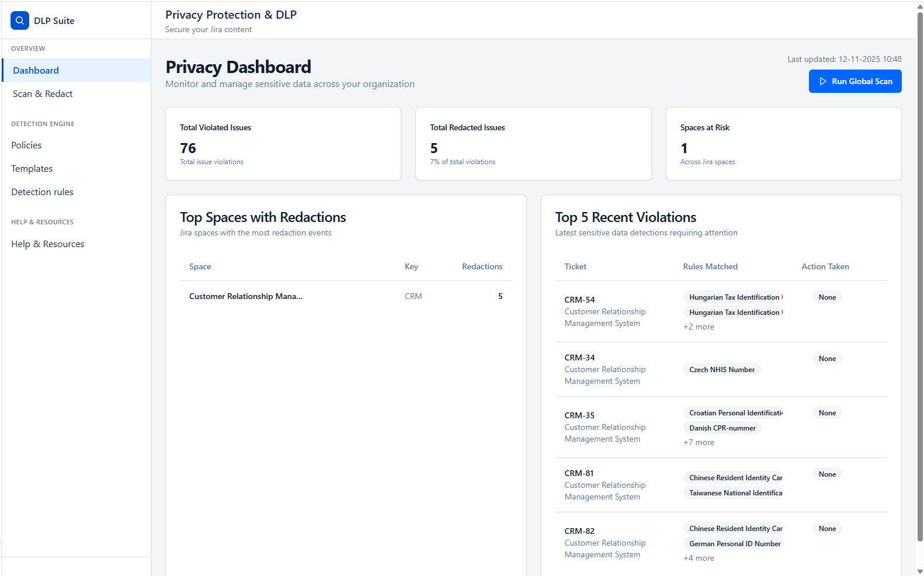Go to Policies in the sidebar
The height and width of the screenshot is (576, 924).
pyautogui.click(x=26, y=145)
